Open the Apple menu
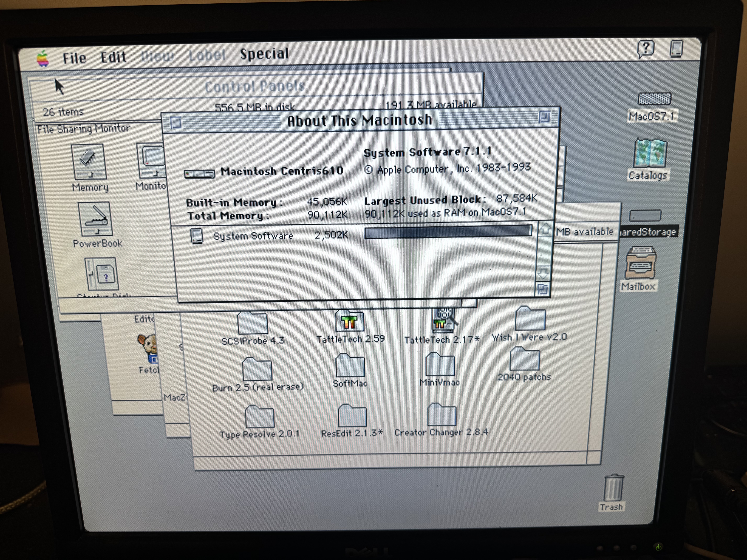Viewport: 747px width, 560px height. [x=43, y=58]
